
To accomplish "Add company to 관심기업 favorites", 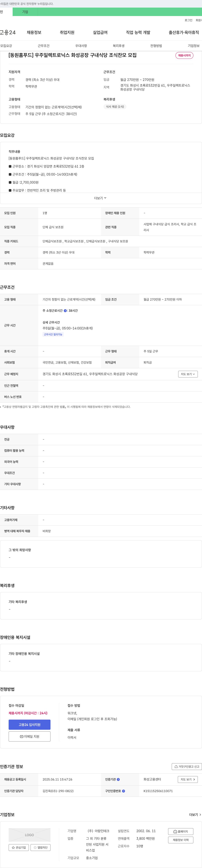I will tap(19, 847).
